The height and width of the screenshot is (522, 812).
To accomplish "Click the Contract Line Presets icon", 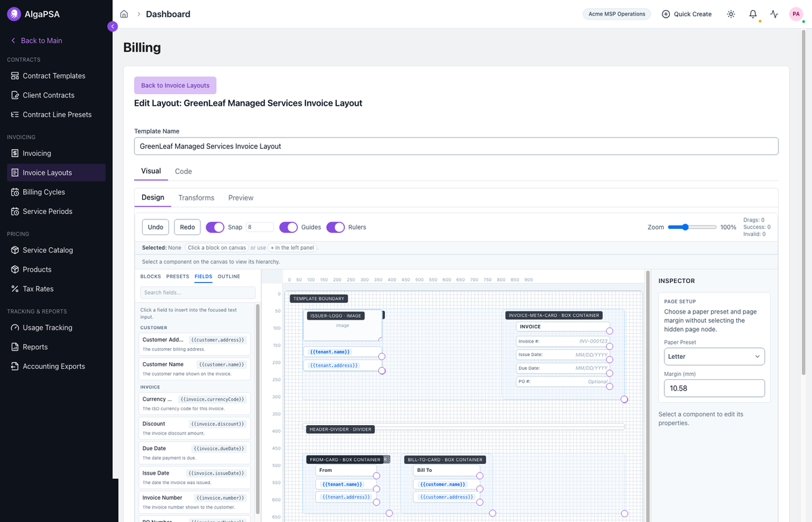I will pos(15,114).
